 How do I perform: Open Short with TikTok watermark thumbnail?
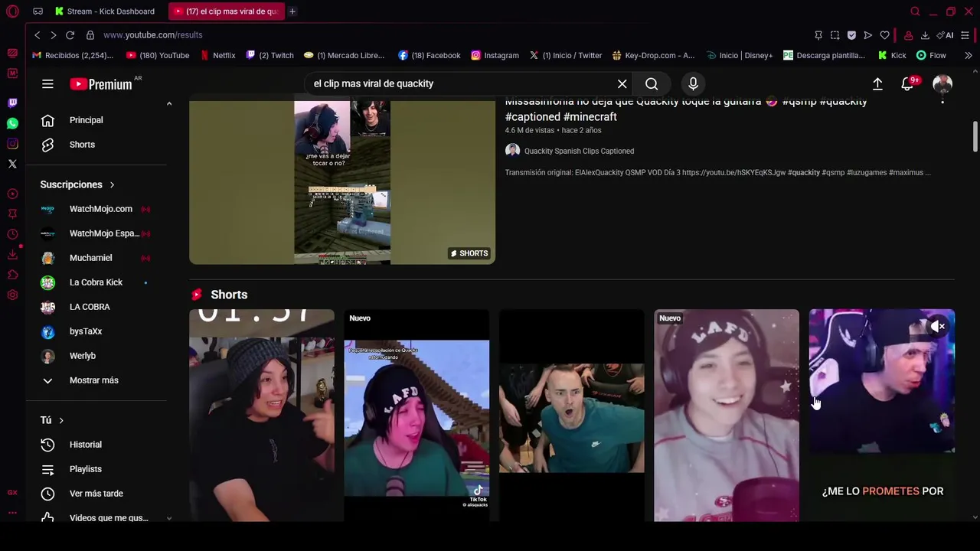point(416,416)
